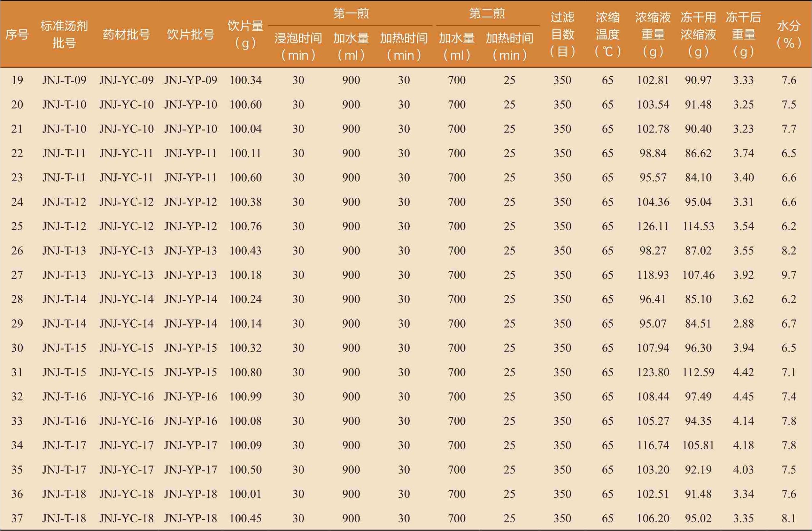Select value 123.80 in row 31
This screenshot has width=812, height=531.
tap(653, 372)
